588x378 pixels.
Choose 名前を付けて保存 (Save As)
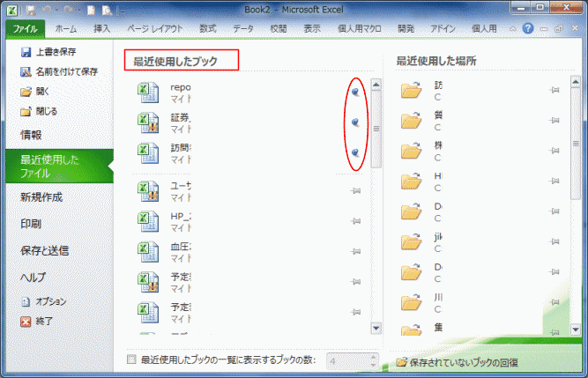(x=59, y=71)
